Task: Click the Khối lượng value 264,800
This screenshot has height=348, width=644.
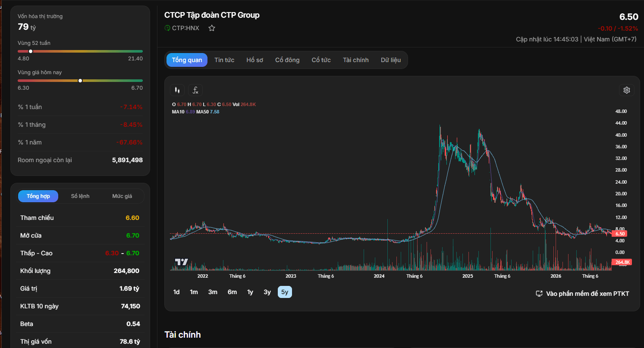Action: pyautogui.click(x=126, y=271)
